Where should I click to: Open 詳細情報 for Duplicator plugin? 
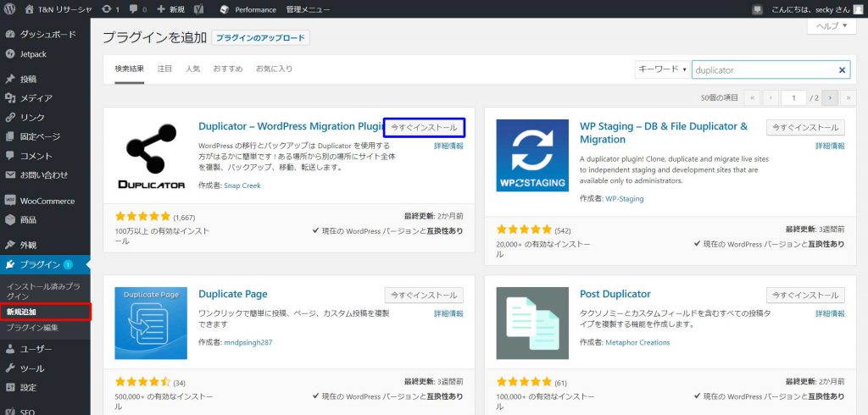(449, 146)
